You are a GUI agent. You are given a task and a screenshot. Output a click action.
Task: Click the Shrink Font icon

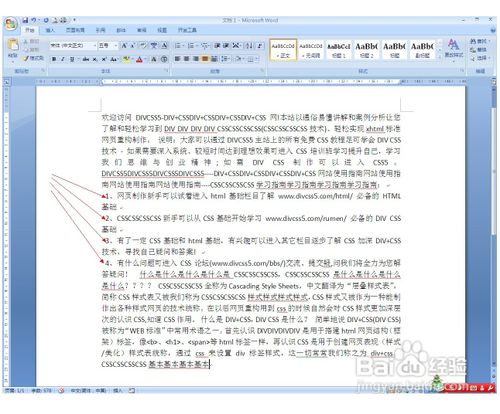click(132, 46)
